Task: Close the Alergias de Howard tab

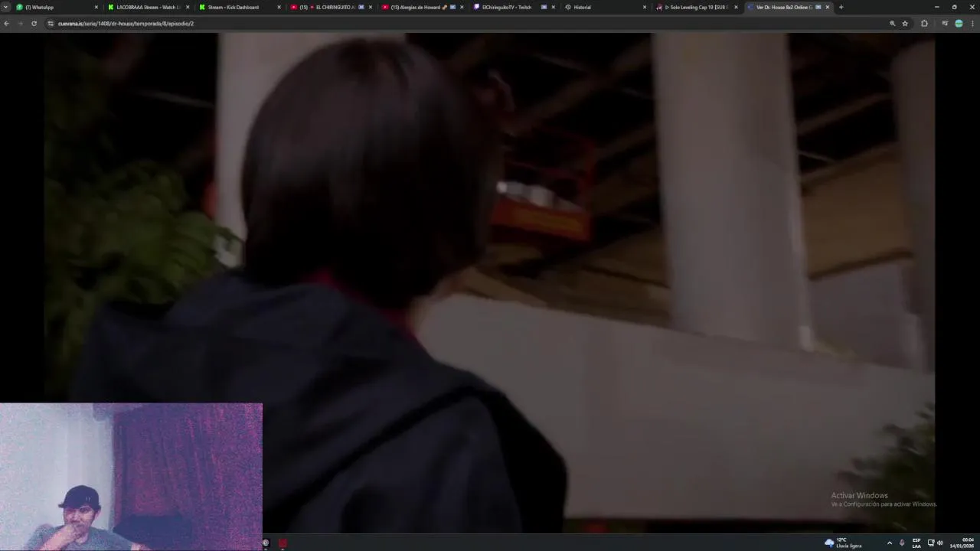Action: [462, 7]
